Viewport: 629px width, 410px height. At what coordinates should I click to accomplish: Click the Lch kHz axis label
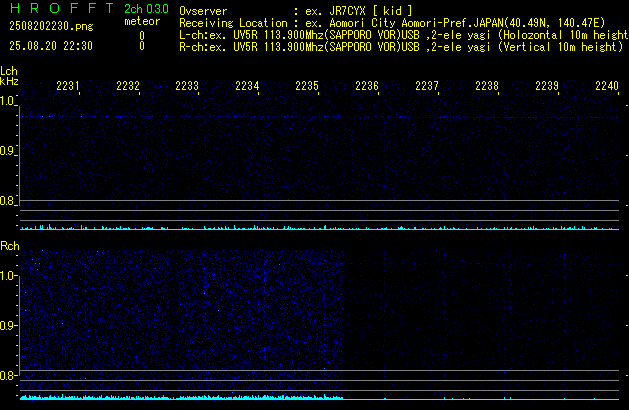click(9, 76)
